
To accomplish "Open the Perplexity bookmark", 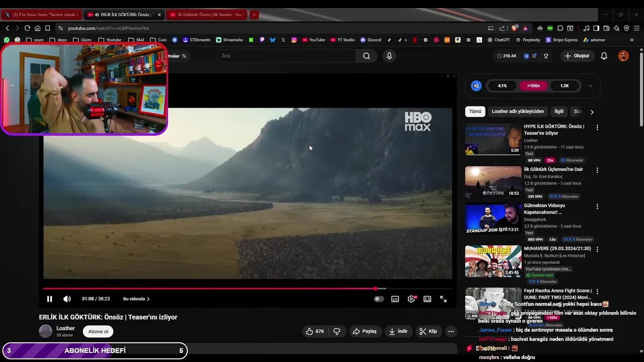I will tap(528, 40).
